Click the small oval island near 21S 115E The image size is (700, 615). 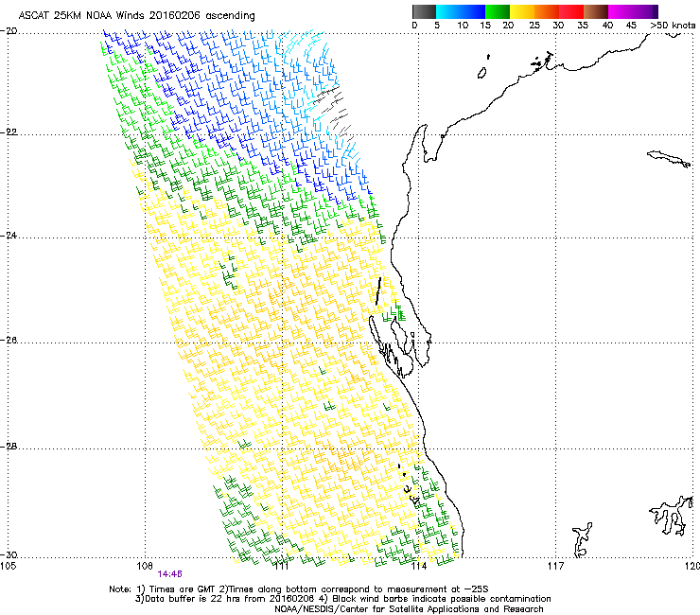[x=481, y=73]
